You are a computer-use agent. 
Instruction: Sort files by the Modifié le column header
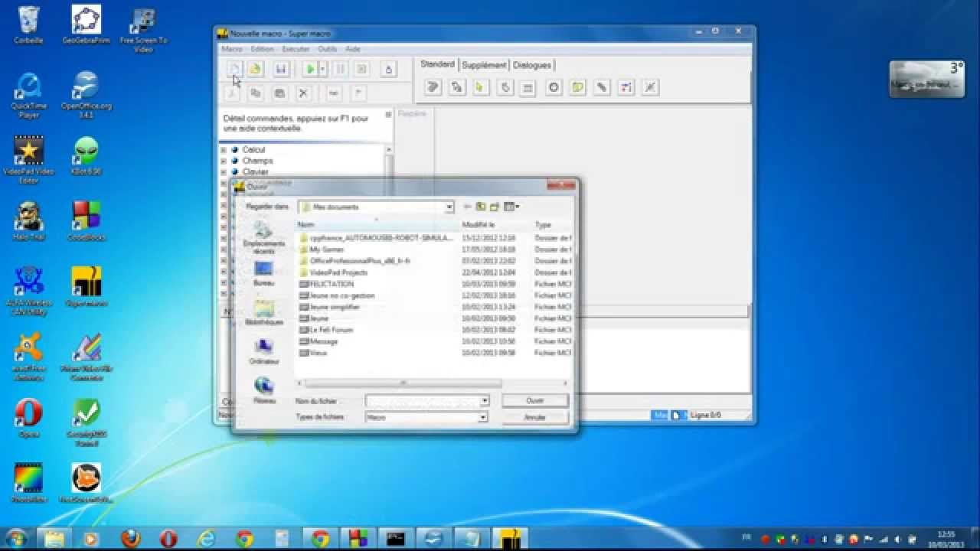click(495, 225)
